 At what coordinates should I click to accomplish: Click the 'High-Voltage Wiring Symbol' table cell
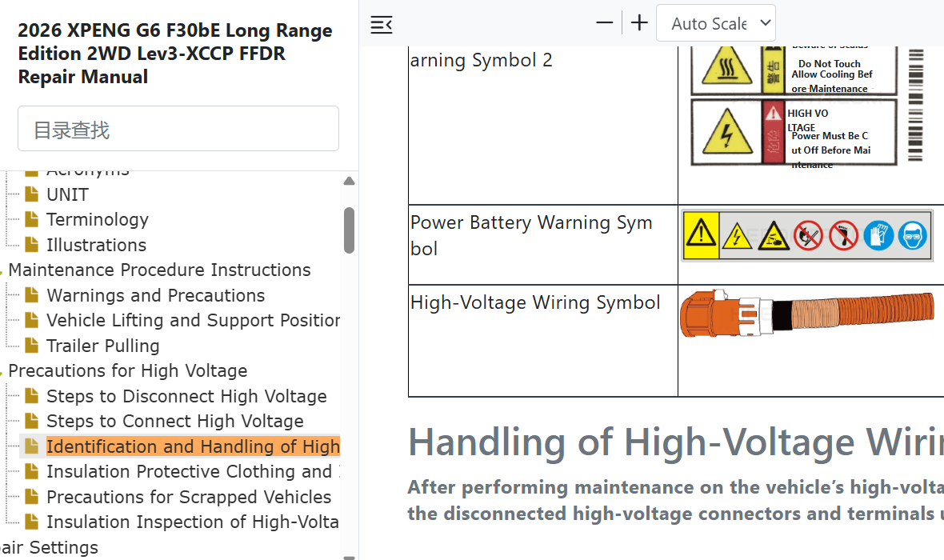(543, 341)
